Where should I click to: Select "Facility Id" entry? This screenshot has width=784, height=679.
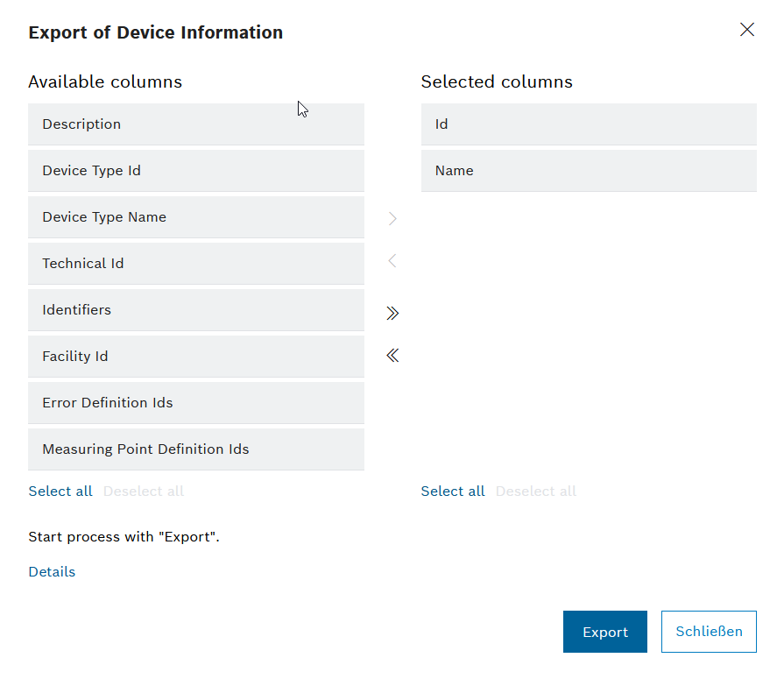click(196, 356)
